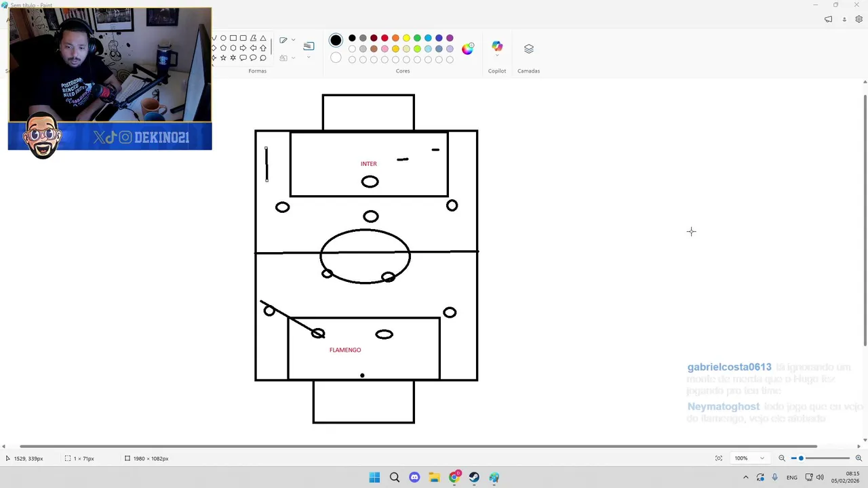Zoom out using the minus magnifier
Screen dimensions: 868x488
tap(782, 458)
